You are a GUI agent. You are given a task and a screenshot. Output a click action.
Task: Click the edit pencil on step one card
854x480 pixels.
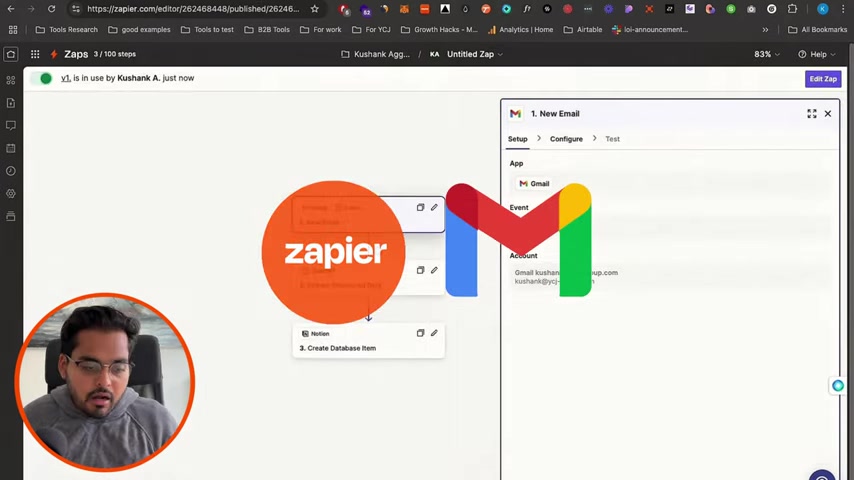coord(434,208)
